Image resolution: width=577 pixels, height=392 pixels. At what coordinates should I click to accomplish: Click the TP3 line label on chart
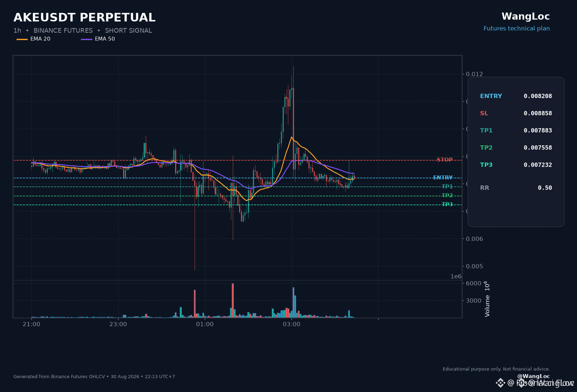[447, 204]
